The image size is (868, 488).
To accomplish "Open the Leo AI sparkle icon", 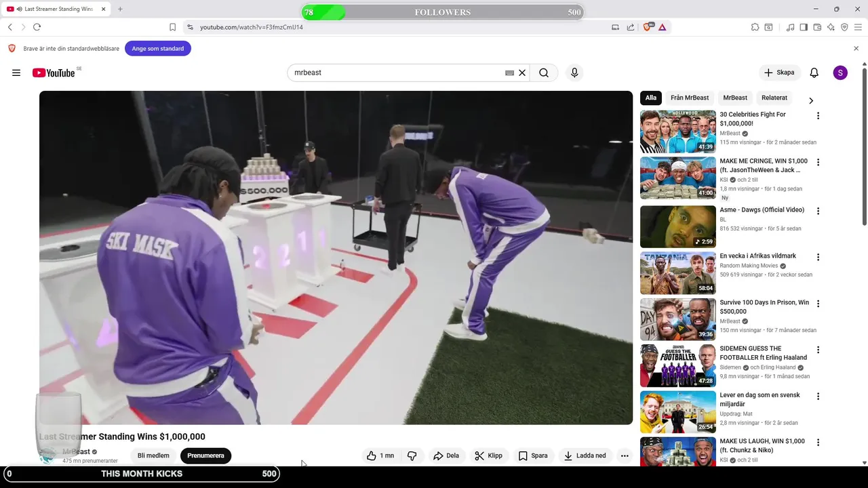I will [x=831, y=27].
